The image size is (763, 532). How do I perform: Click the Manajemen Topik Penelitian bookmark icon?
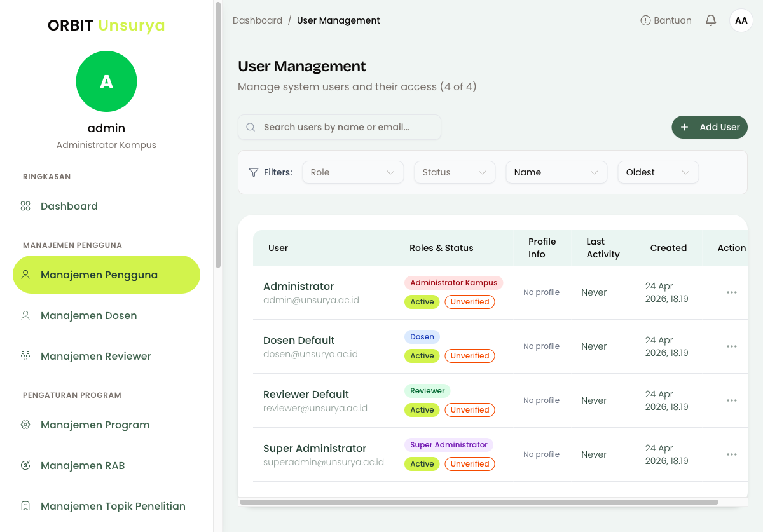click(x=25, y=506)
